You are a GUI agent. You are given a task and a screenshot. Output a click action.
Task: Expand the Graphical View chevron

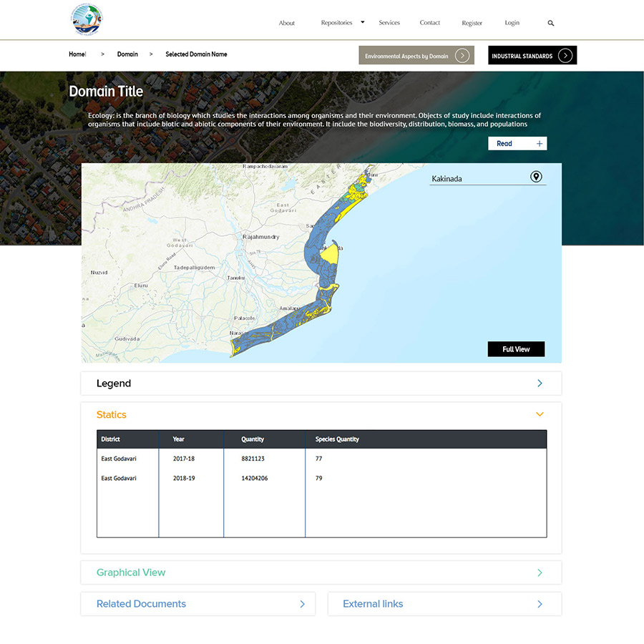click(x=540, y=572)
